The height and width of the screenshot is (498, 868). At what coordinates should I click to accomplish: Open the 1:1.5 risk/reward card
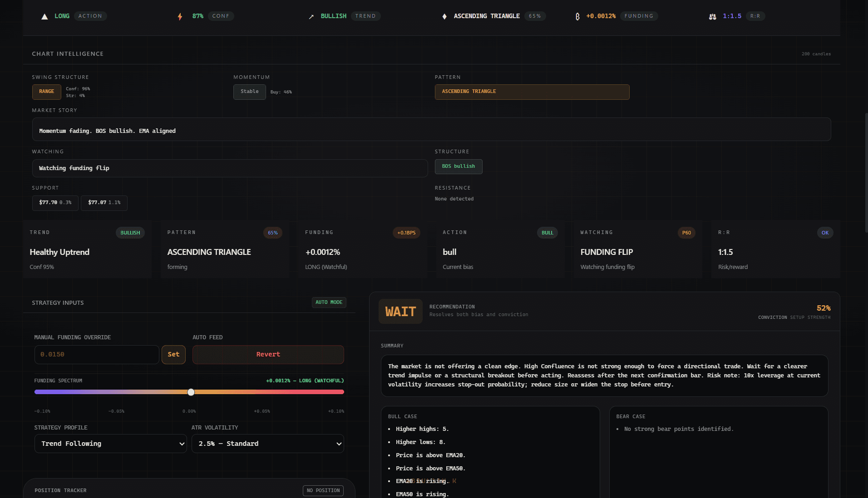tap(776, 249)
